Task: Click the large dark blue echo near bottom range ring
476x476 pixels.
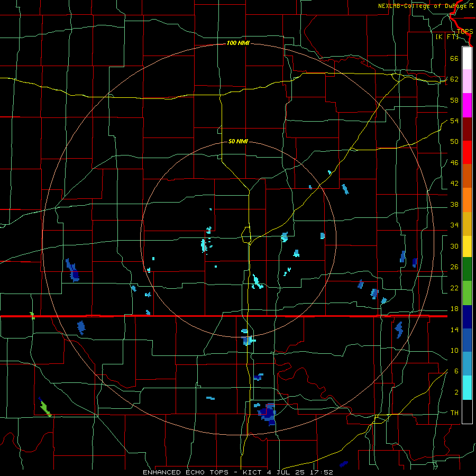Action: (x=268, y=414)
